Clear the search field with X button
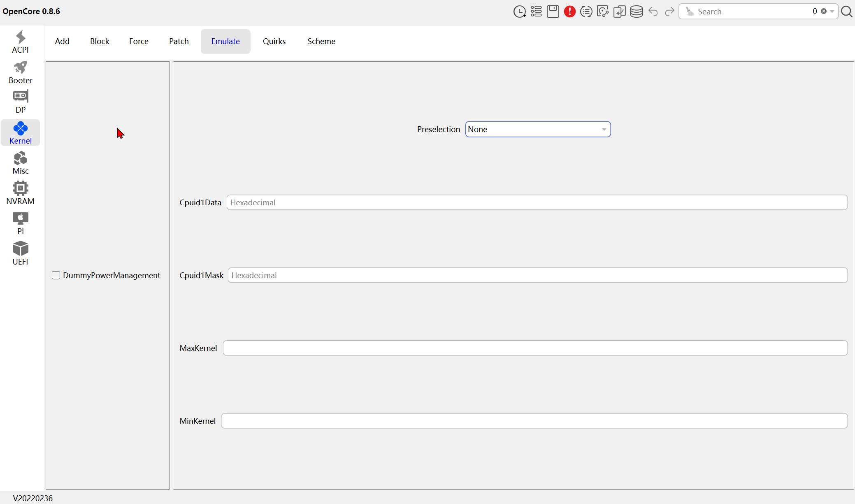855x504 pixels. 824,12
